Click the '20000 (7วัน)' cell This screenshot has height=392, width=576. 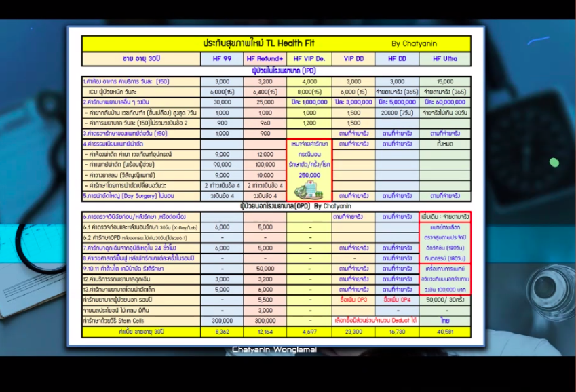pyautogui.click(x=397, y=113)
